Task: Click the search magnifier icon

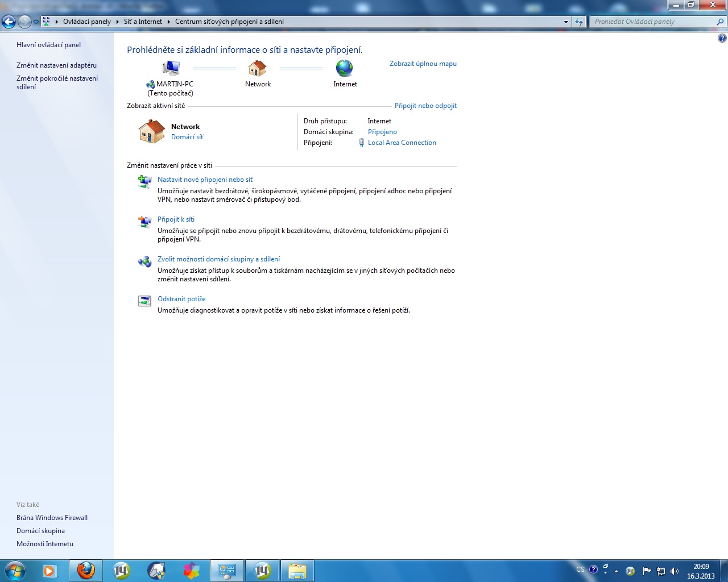Action: (x=721, y=22)
